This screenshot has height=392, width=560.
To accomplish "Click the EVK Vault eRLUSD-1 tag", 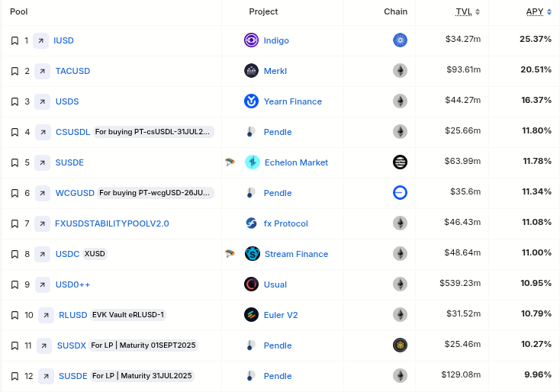I will pos(128,315).
